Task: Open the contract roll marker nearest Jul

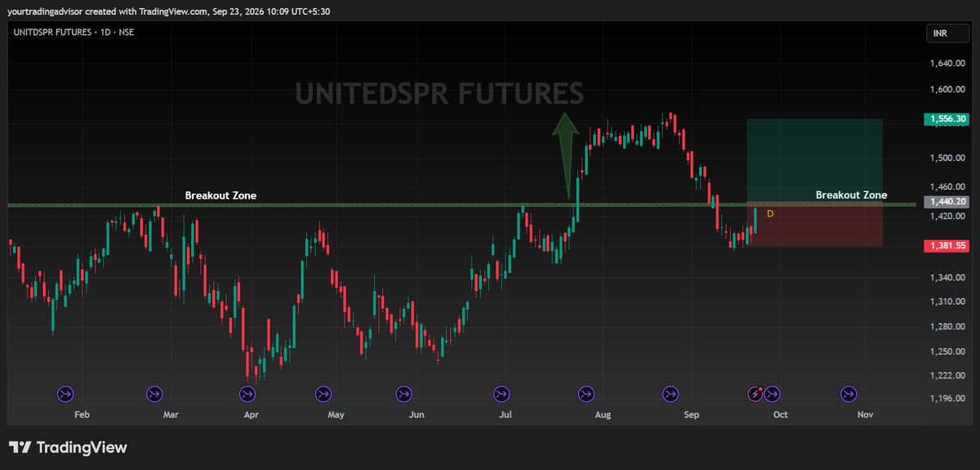Action: 500,394
